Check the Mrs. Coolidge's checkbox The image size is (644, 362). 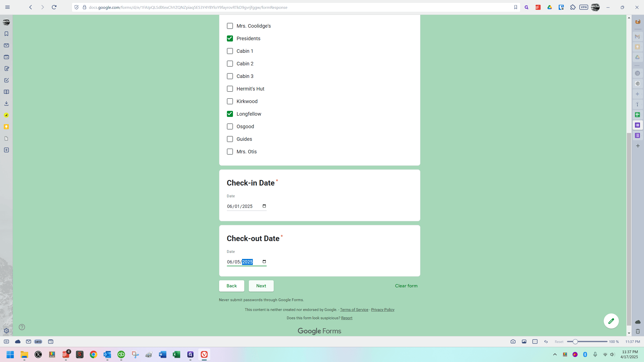[230, 26]
